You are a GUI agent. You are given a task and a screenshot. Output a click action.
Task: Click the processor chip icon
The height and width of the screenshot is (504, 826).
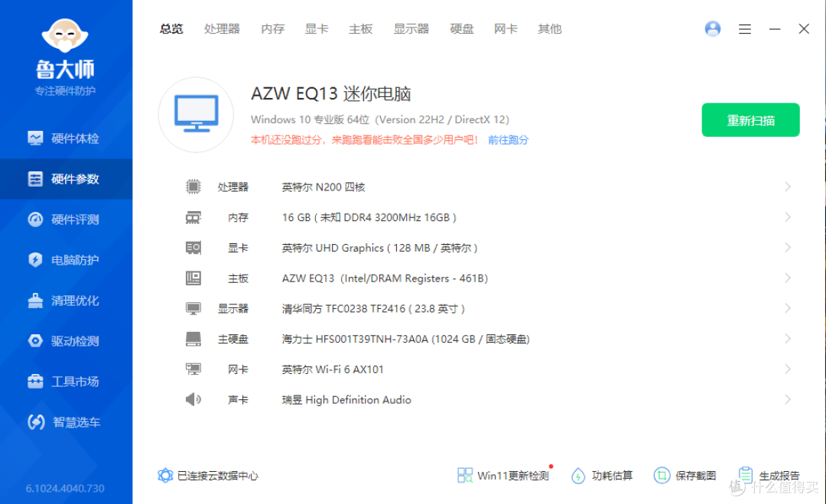pos(193,187)
